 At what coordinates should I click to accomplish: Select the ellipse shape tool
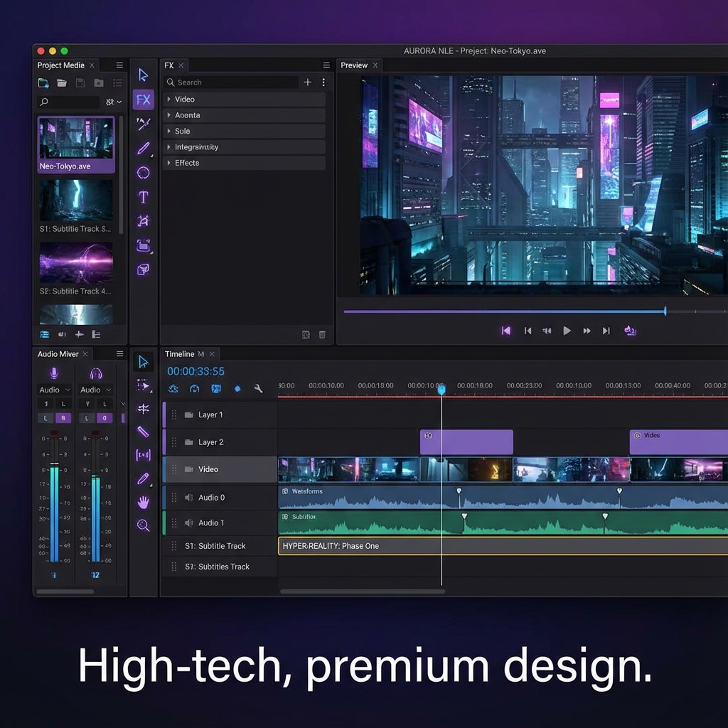143,173
